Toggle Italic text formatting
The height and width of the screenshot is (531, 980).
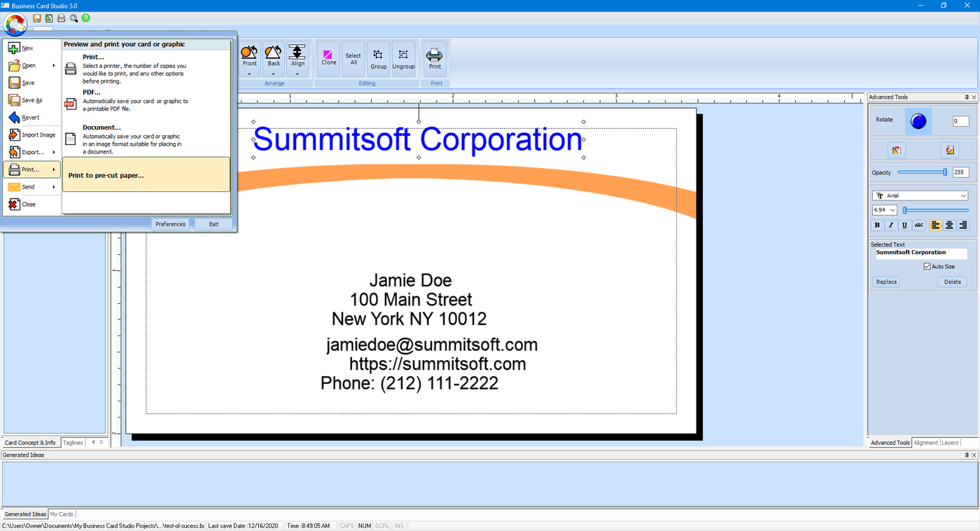[891, 226]
